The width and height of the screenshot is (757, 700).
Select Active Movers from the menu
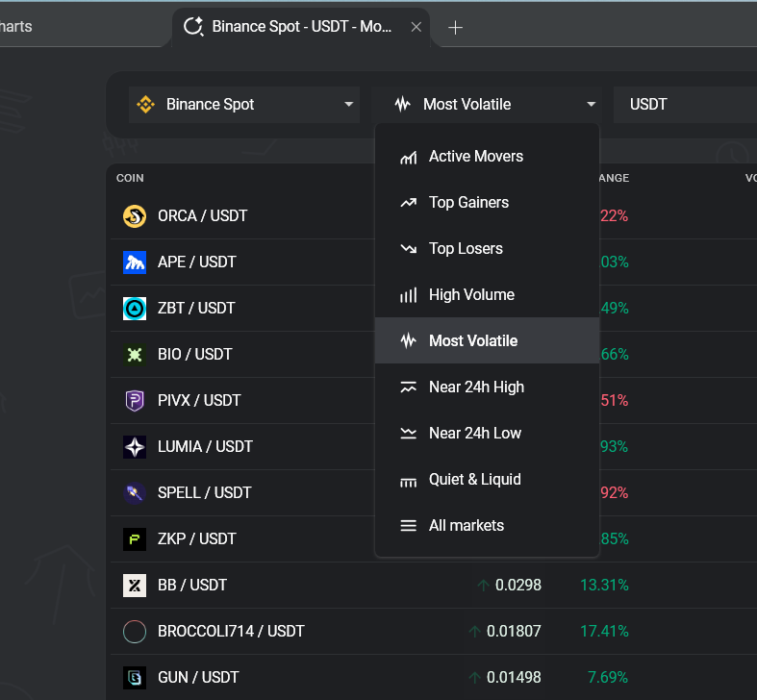(x=476, y=157)
